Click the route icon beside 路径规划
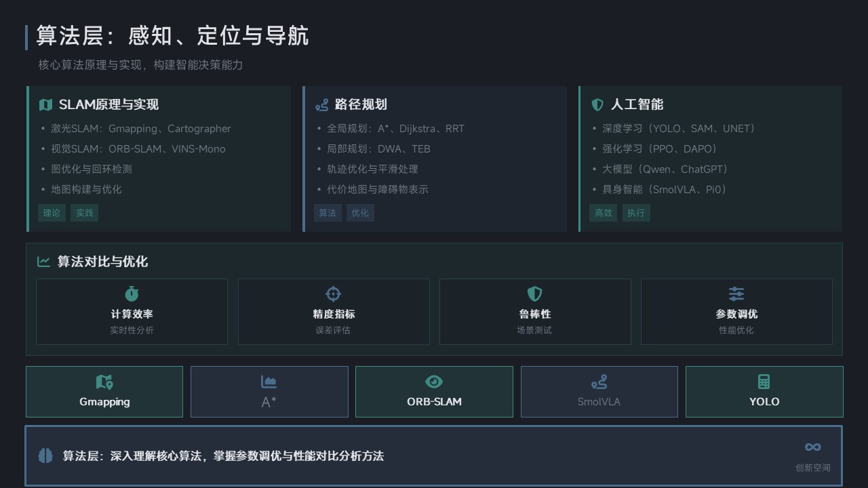868x488 pixels. click(x=321, y=105)
